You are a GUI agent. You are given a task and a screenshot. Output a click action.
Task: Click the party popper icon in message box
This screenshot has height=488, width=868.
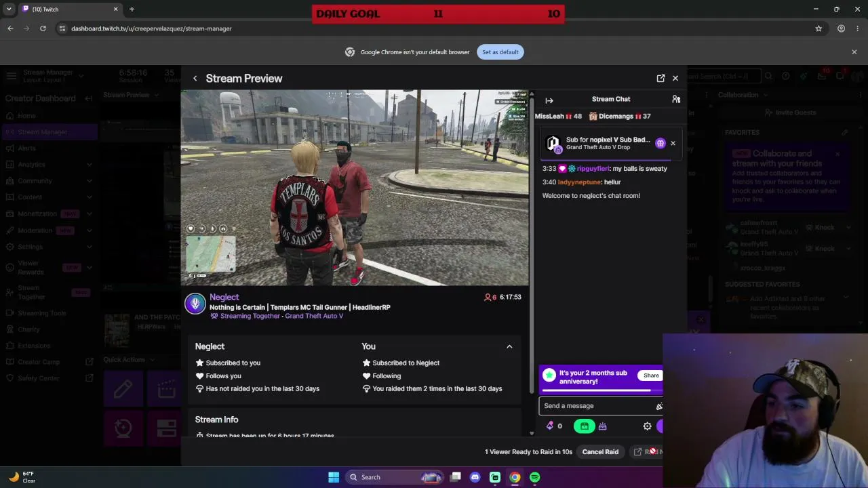659,406
